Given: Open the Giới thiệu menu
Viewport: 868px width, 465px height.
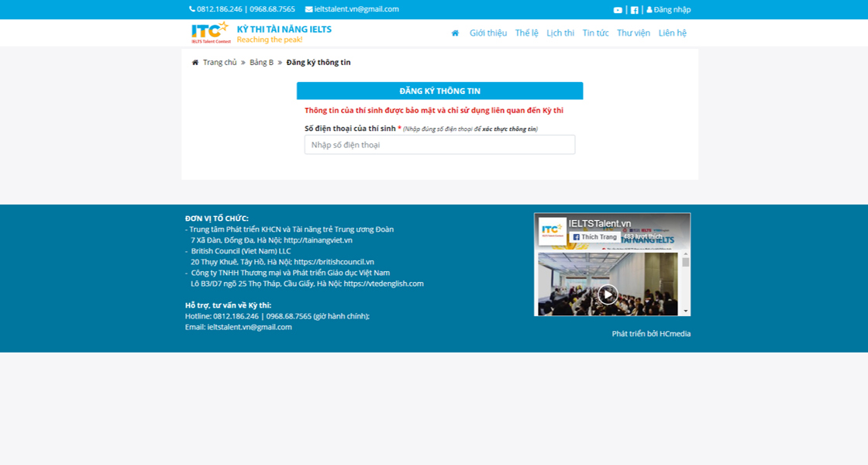Looking at the screenshot, I should [487, 33].
